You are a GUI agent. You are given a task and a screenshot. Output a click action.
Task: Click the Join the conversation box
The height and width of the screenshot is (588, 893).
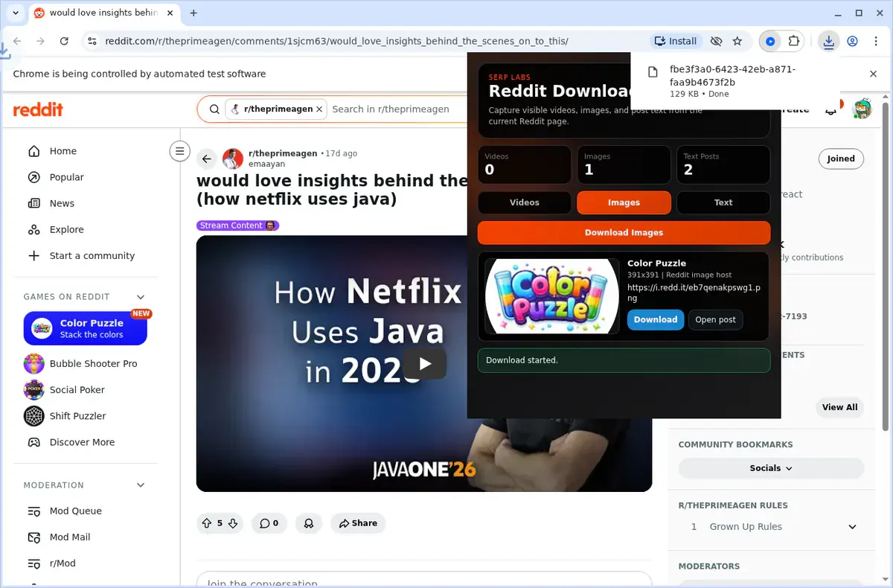(424, 581)
